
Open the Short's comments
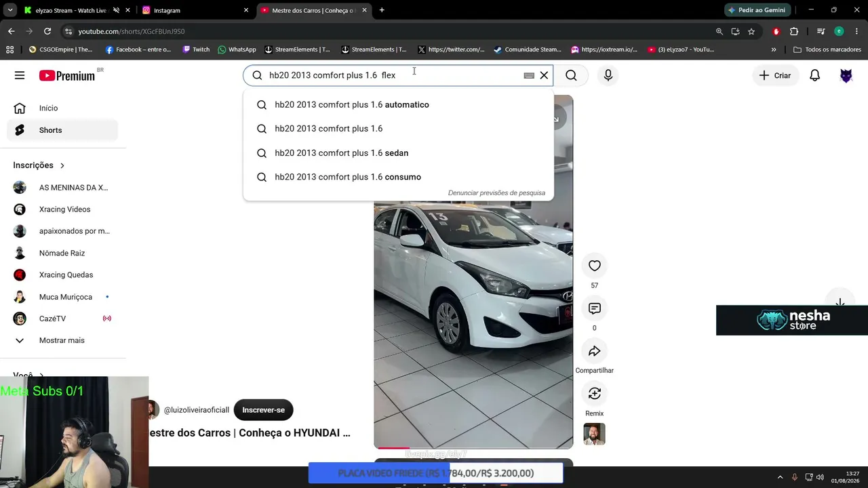tap(595, 308)
